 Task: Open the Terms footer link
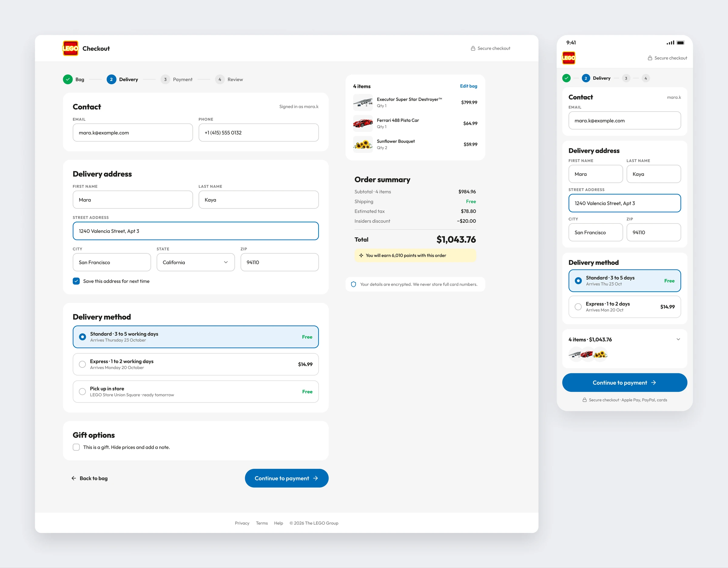coord(262,523)
